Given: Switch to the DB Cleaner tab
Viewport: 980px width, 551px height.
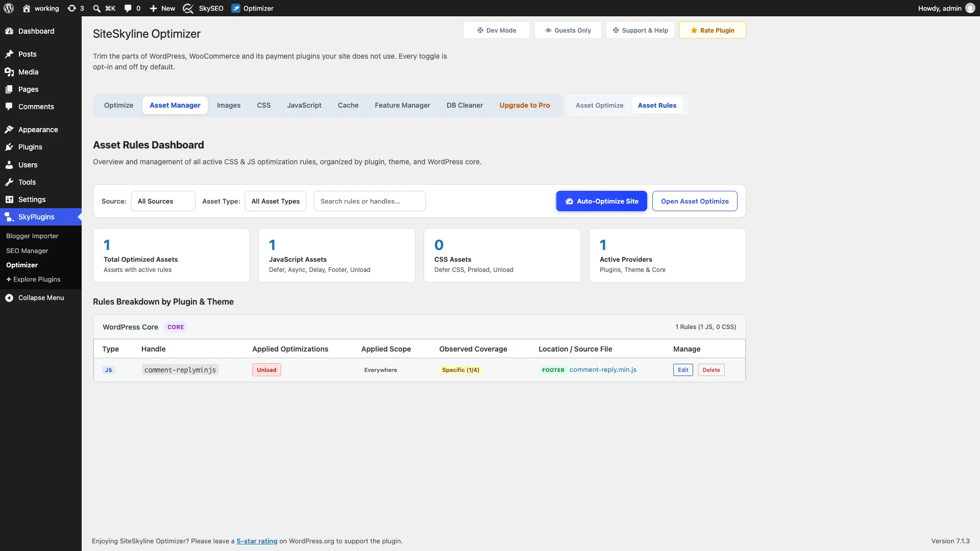Looking at the screenshot, I should pos(464,105).
